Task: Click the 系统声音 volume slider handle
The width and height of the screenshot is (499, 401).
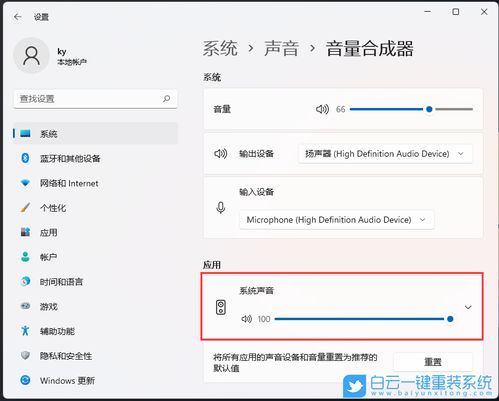Action: pyautogui.click(x=450, y=319)
